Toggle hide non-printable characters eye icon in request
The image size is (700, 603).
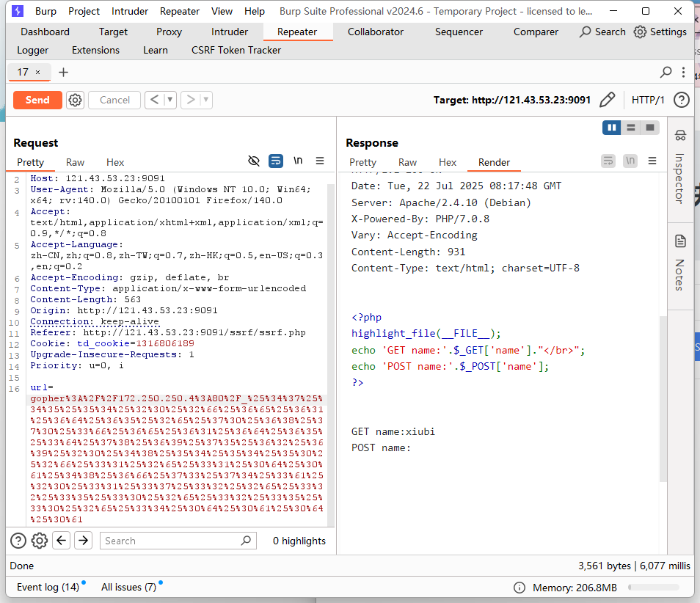tap(254, 161)
